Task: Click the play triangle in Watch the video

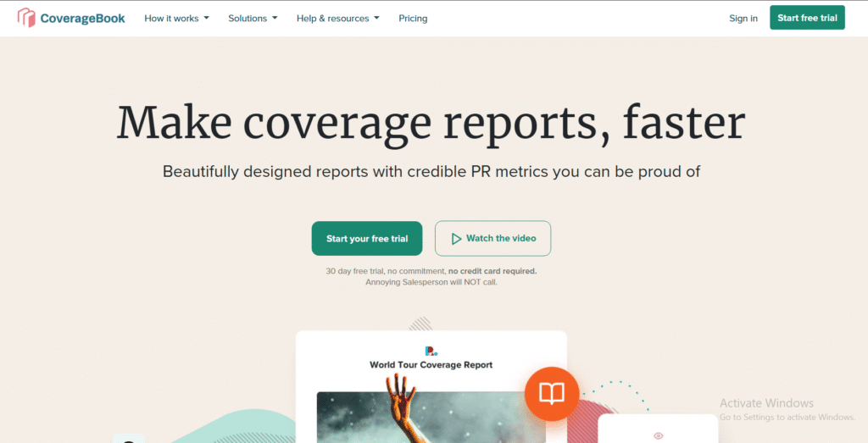Action: 456,239
